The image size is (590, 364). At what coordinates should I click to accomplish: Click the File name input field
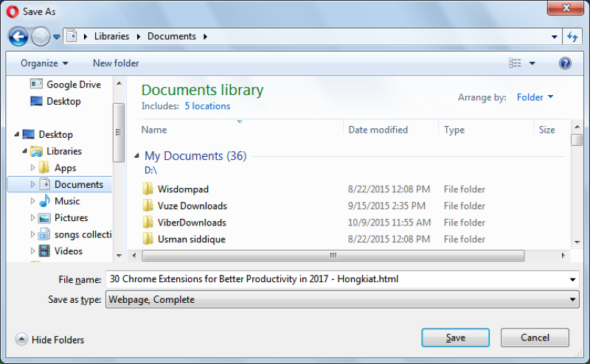(337, 279)
